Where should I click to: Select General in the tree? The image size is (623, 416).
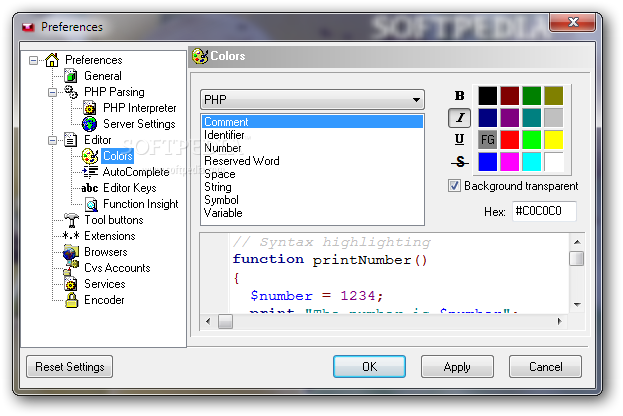[x=103, y=76]
